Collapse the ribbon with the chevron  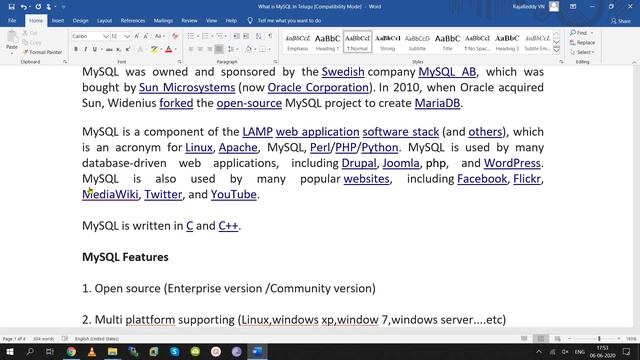click(x=634, y=62)
